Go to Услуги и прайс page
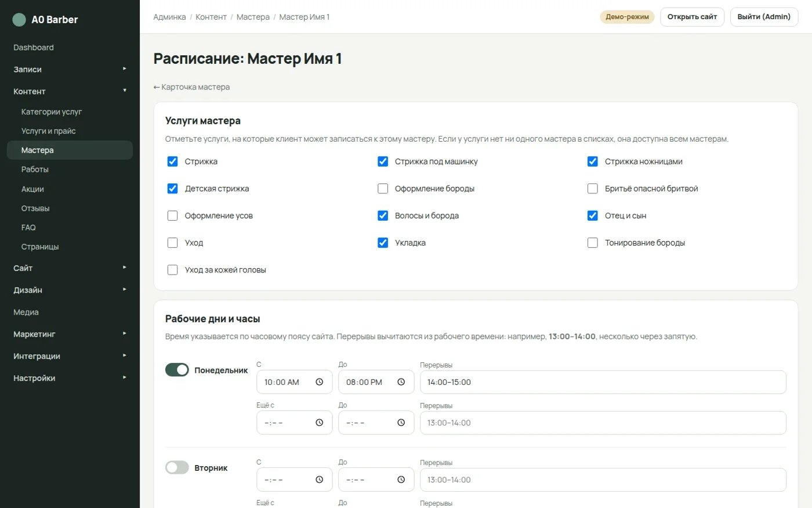The image size is (812, 508). pos(70,131)
